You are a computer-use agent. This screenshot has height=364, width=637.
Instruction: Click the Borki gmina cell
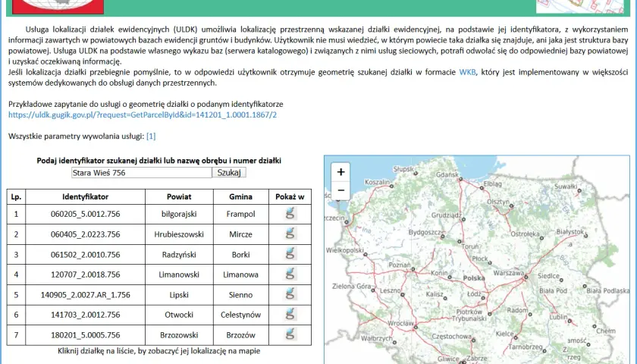coord(241,254)
